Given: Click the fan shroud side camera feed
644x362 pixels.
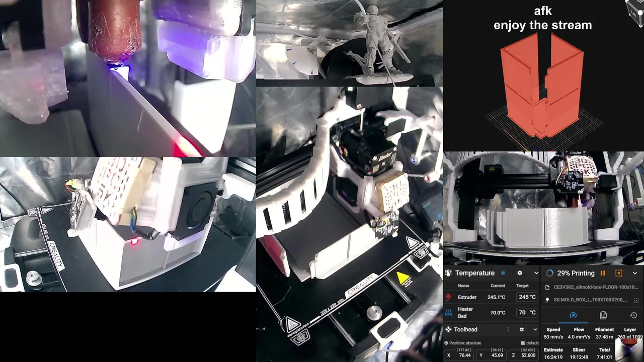Looking at the screenshot, I should click(128, 225).
